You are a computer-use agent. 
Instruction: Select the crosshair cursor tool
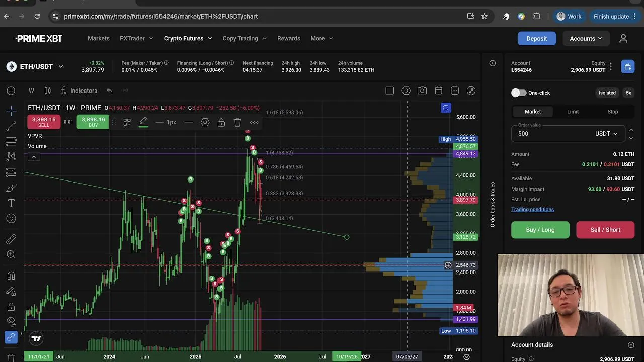coord(11,110)
